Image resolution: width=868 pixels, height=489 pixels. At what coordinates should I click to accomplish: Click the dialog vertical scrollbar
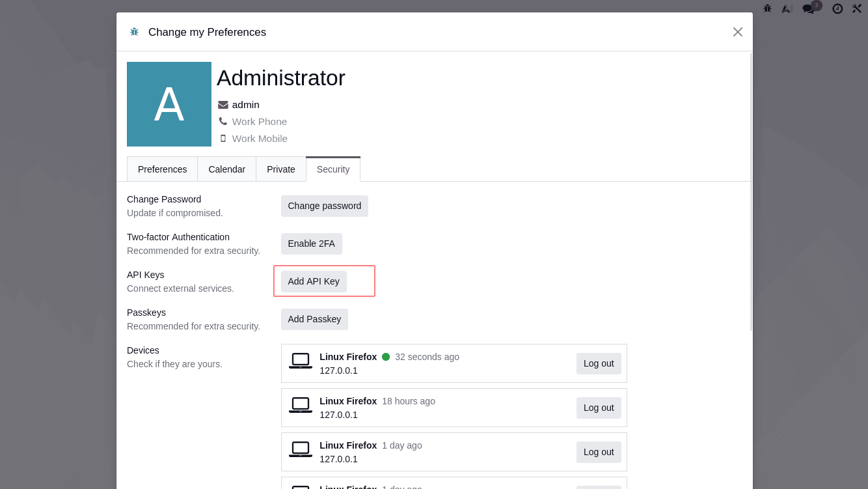pyautogui.click(x=751, y=192)
